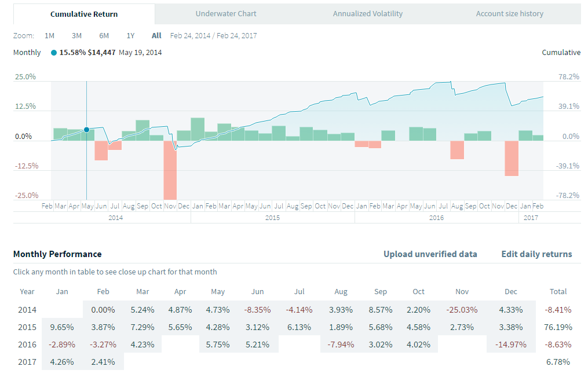This screenshot has width=588, height=381.
Task: Choose the 1Y zoom range
Action: point(130,35)
